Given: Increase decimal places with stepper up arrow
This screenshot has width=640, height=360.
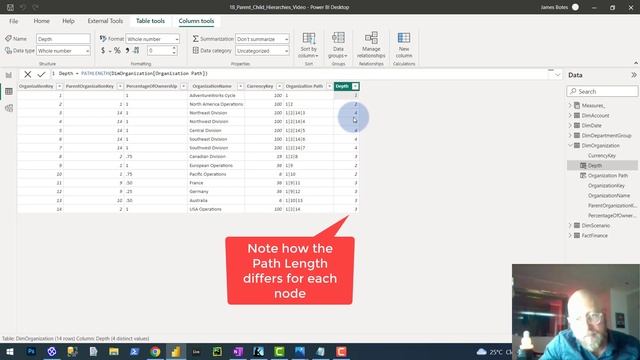Looking at the screenshot, I should click(174, 48).
